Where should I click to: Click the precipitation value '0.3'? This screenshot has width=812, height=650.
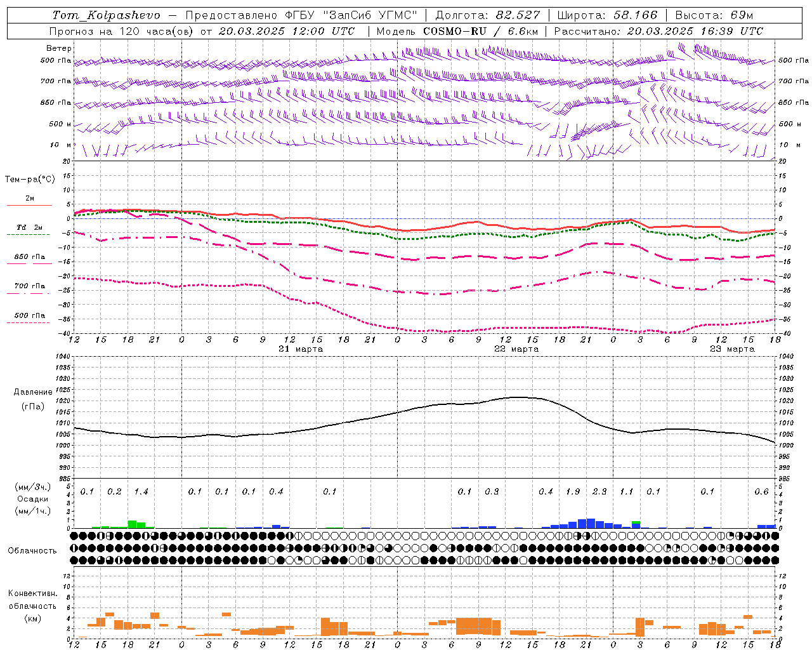(x=492, y=491)
